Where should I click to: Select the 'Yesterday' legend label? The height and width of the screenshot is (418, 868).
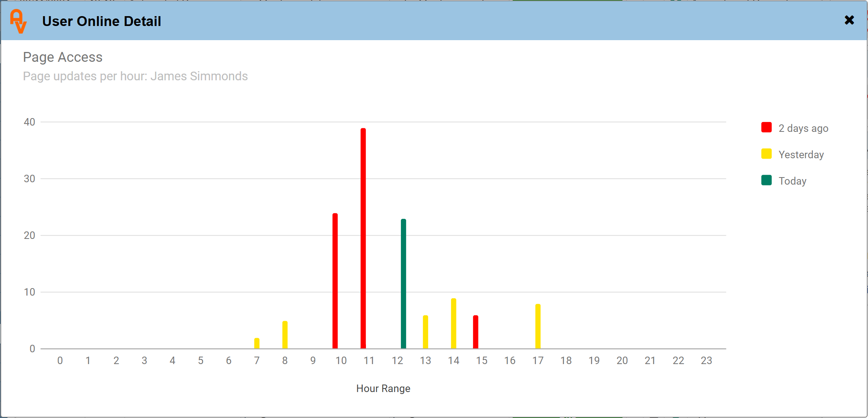[801, 155]
